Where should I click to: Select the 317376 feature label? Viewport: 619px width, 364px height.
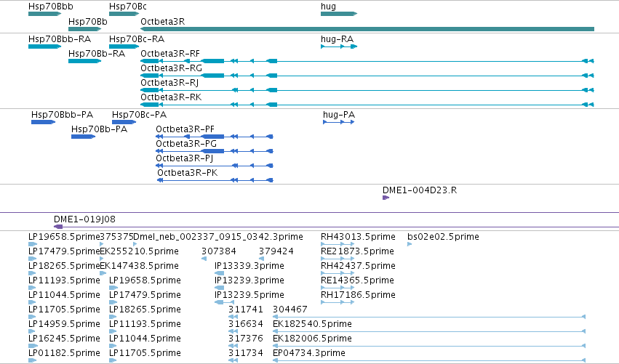coord(246,339)
